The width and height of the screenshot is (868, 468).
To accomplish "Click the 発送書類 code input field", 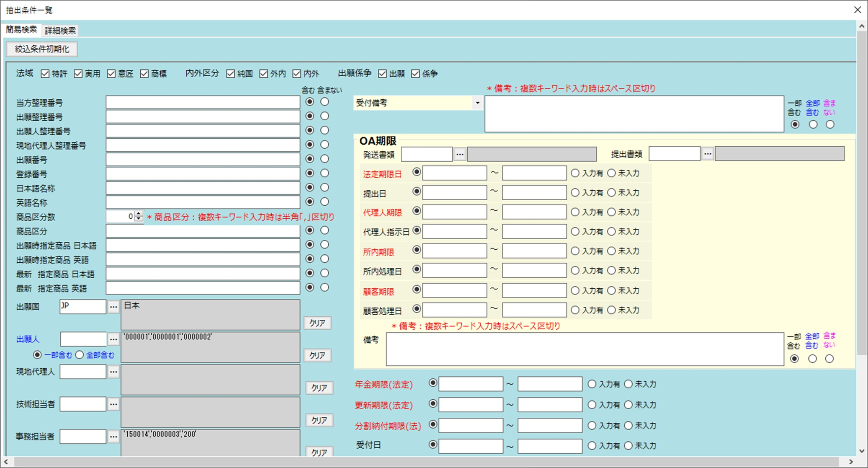I will click(427, 154).
